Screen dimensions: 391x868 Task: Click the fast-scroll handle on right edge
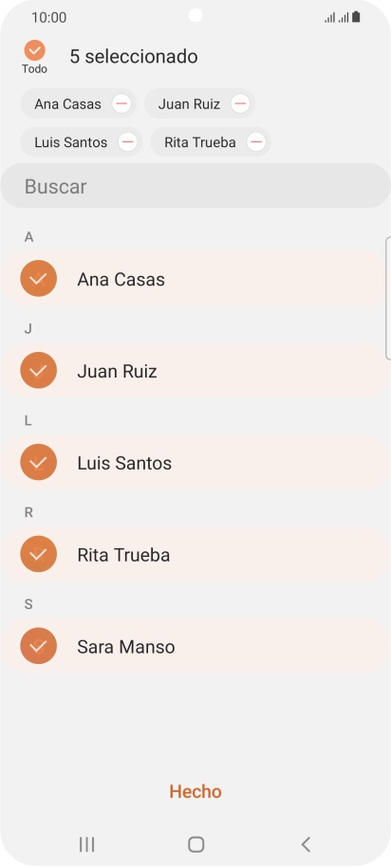[x=388, y=299]
